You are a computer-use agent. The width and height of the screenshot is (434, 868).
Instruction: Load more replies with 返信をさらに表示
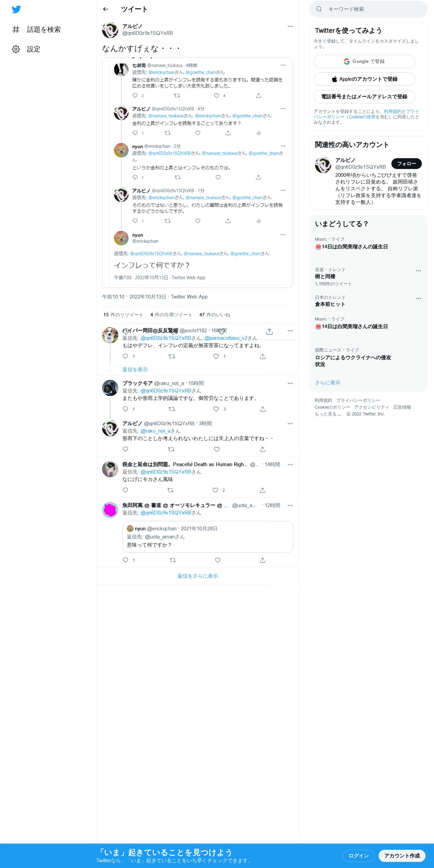tap(198, 576)
